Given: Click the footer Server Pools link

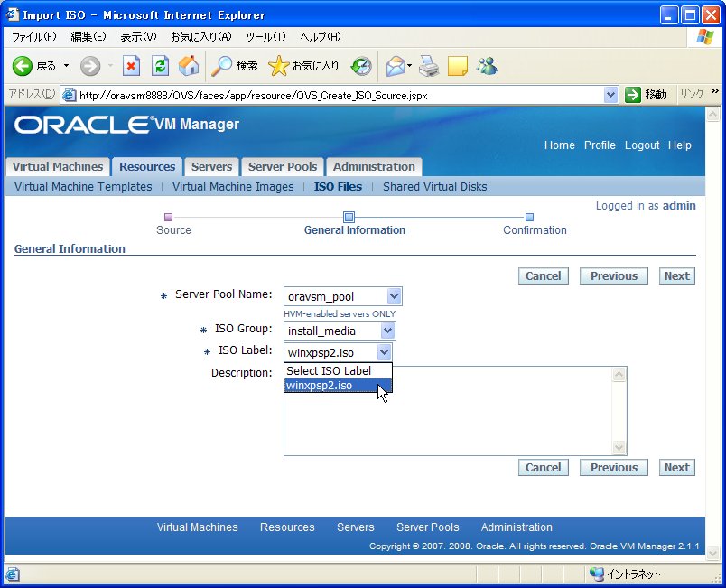Looking at the screenshot, I should click(428, 527).
